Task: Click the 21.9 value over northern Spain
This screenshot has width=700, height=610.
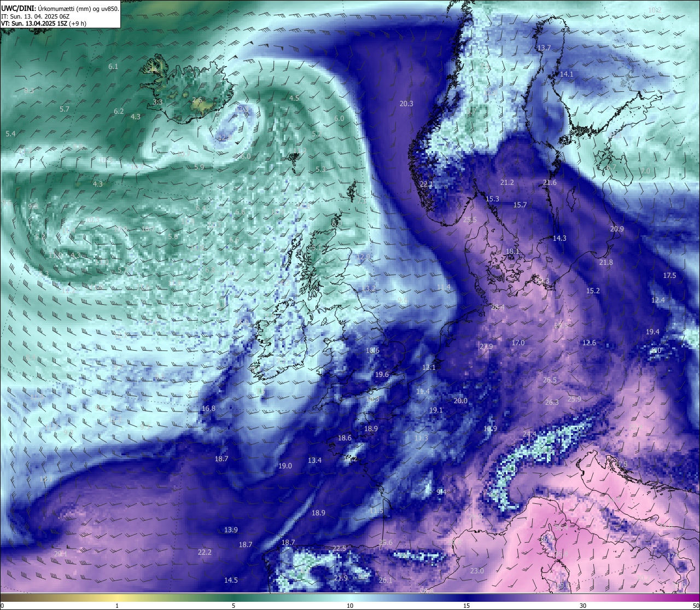Action: (x=341, y=578)
